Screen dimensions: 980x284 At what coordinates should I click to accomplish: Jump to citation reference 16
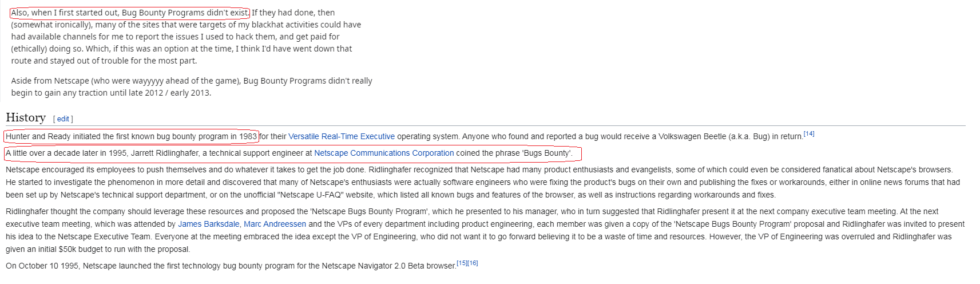[x=473, y=263]
